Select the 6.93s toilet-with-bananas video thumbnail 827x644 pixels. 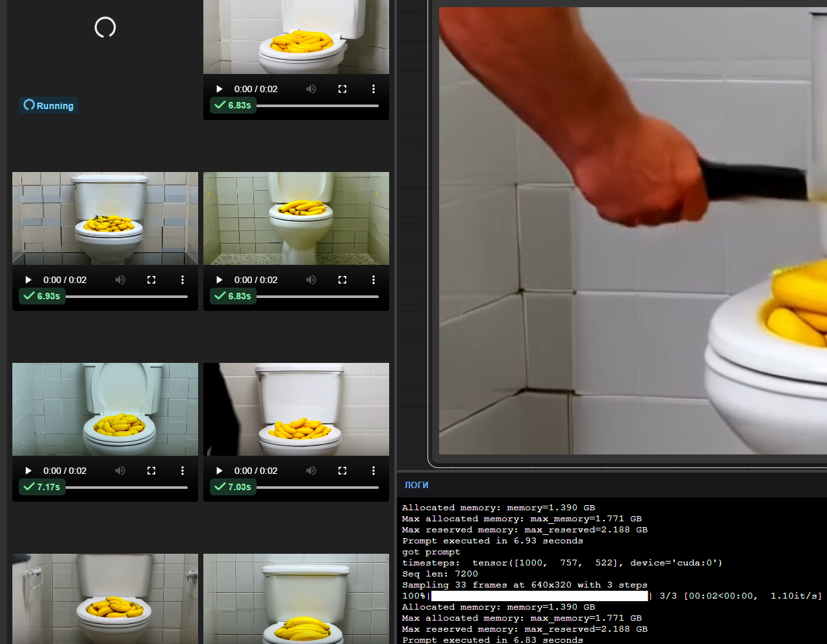(105, 218)
